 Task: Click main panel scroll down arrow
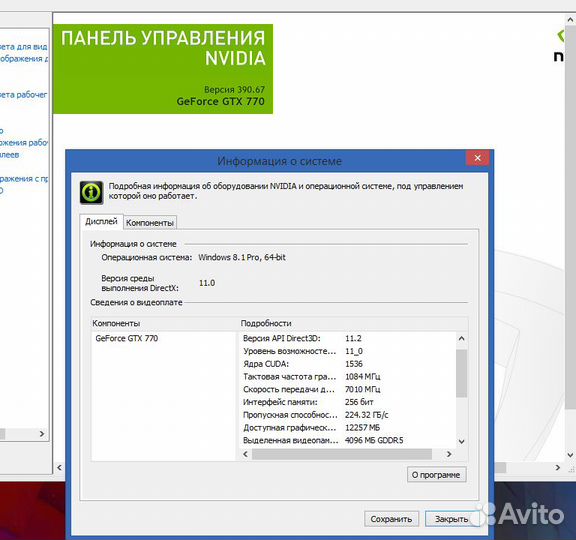pos(570,455)
